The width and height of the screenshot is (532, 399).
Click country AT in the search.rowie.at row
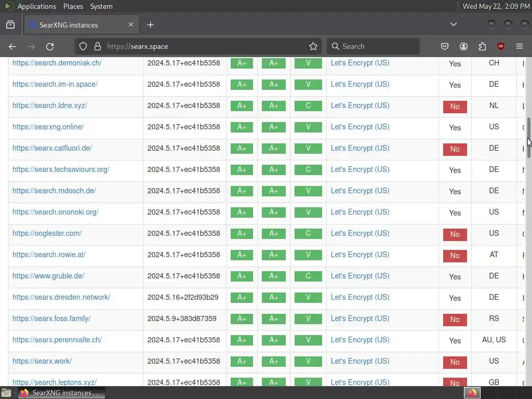494,255
